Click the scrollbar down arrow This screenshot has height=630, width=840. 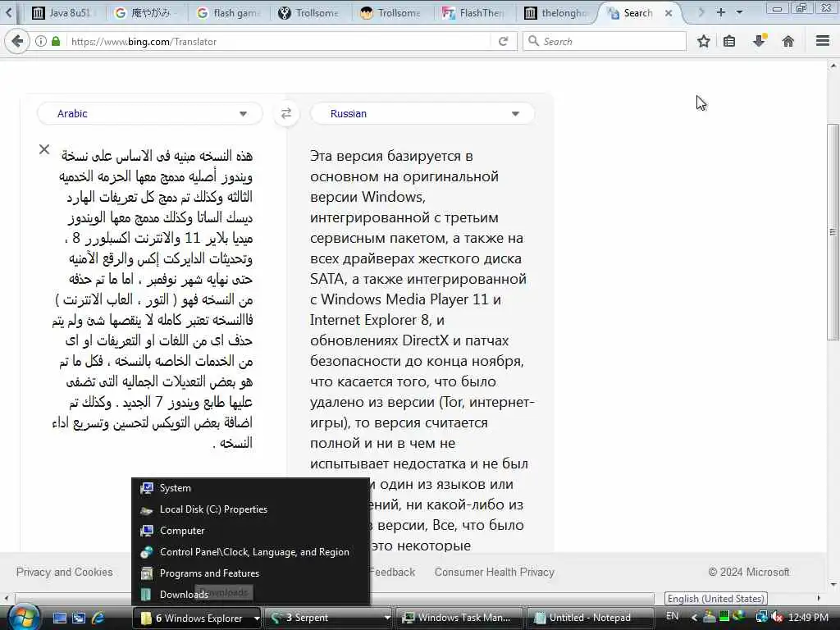[833, 584]
